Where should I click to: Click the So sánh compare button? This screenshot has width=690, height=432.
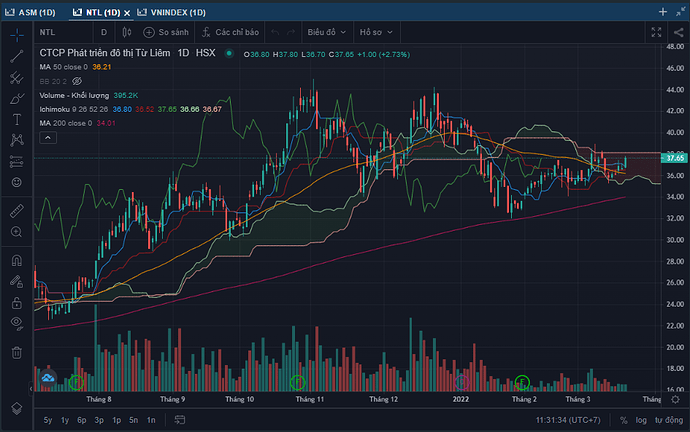(x=168, y=32)
